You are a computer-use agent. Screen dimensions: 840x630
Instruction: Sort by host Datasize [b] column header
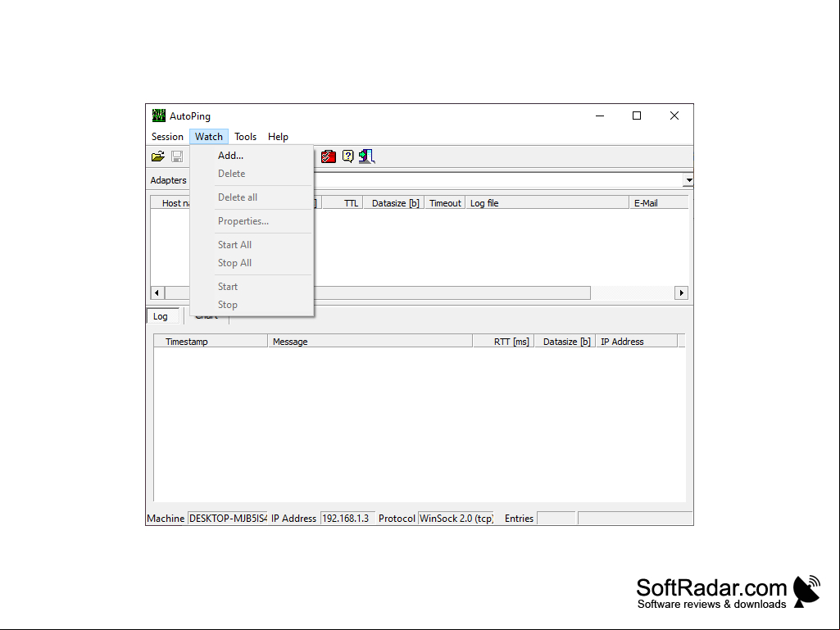click(394, 203)
